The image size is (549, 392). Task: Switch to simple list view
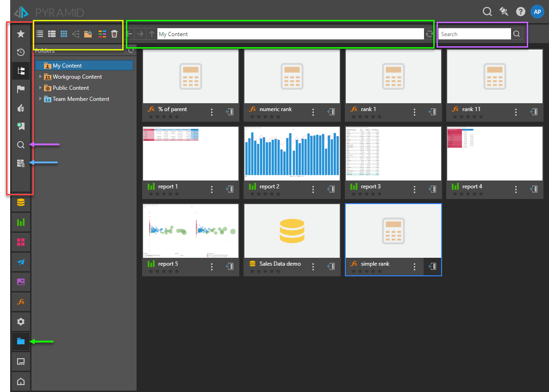pos(40,34)
